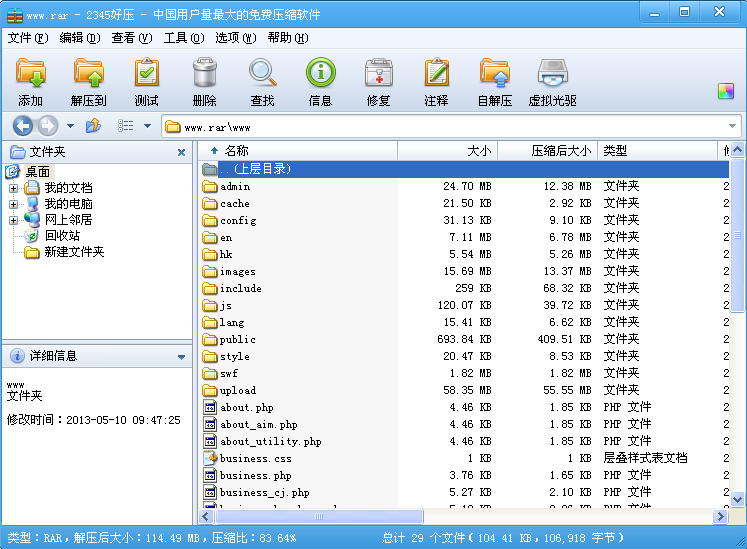Click the address path field www.rar\www
This screenshot has height=549, width=747.
pos(450,127)
